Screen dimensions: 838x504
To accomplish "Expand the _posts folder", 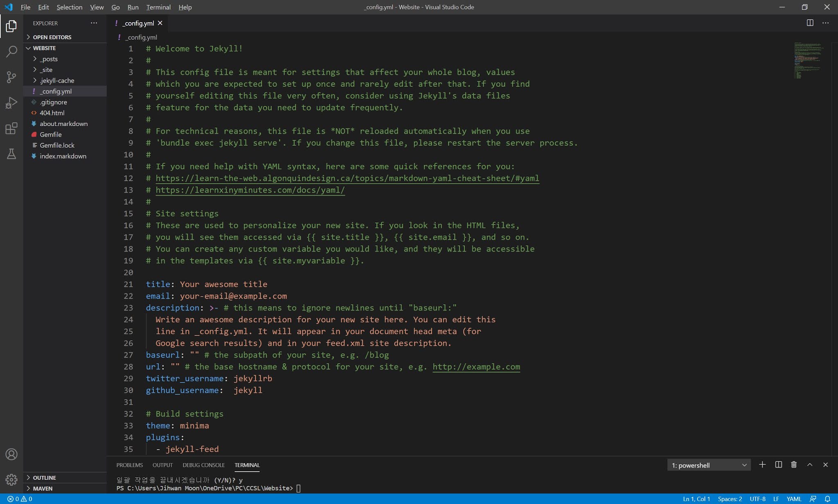I will [49, 59].
